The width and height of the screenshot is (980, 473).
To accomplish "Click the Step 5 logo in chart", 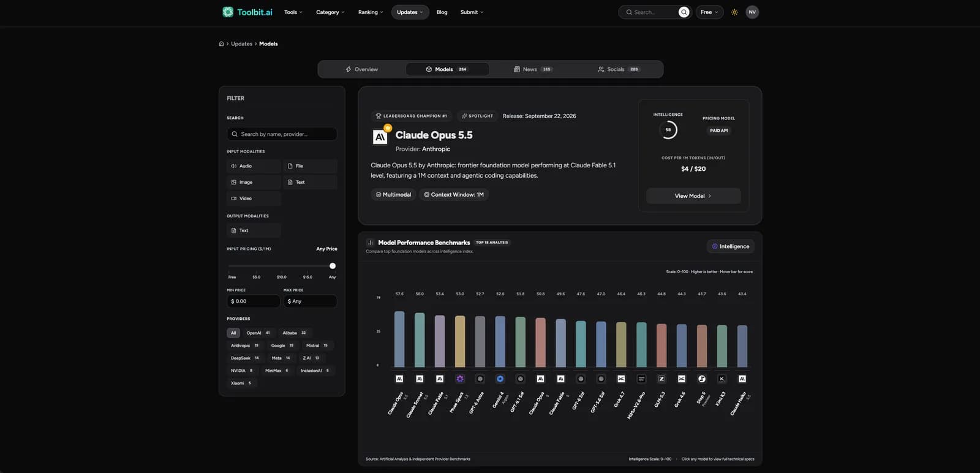I will point(702,379).
